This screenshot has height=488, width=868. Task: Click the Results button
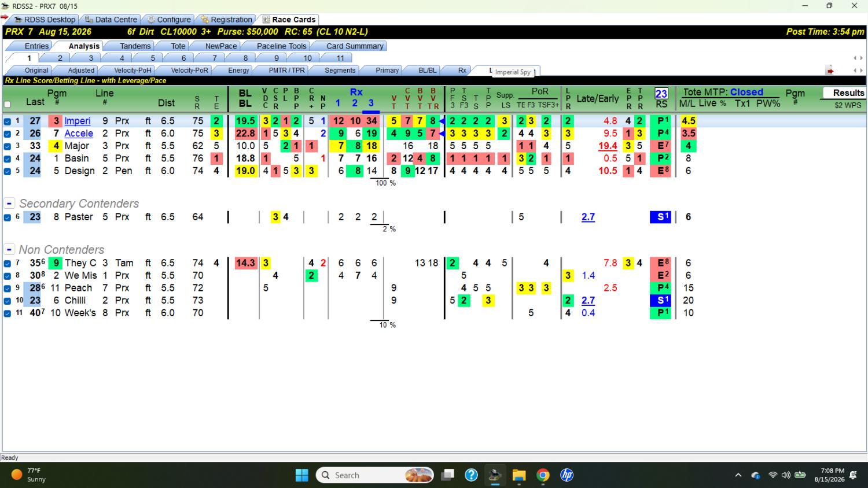coord(844,93)
